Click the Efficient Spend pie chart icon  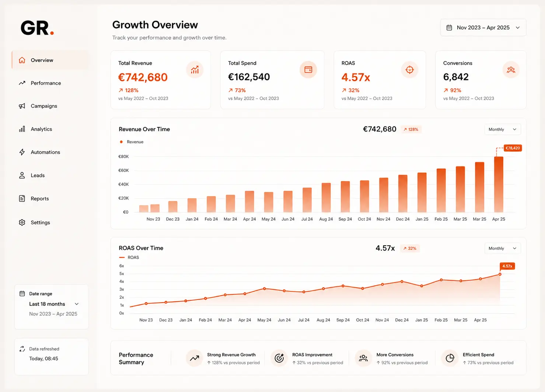tap(450, 358)
